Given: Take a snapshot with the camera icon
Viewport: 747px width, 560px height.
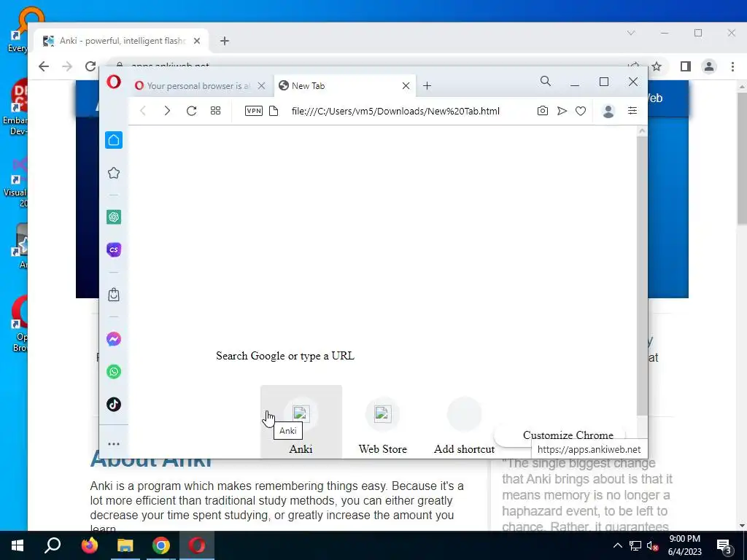Looking at the screenshot, I should pyautogui.click(x=542, y=111).
